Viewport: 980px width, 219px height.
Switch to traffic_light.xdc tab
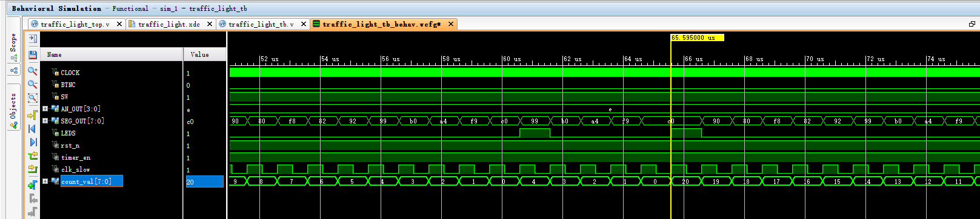point(169,24)
